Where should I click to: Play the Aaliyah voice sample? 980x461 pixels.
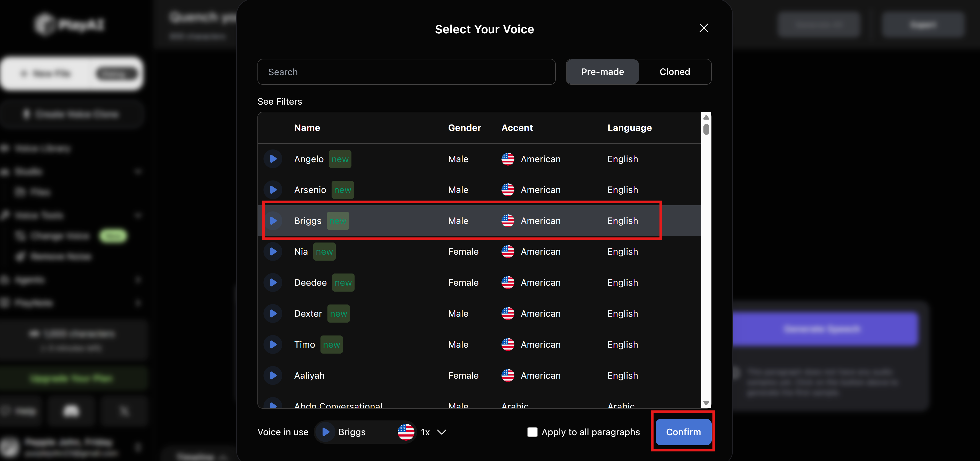pyautogui.click(x=273, y=376)
